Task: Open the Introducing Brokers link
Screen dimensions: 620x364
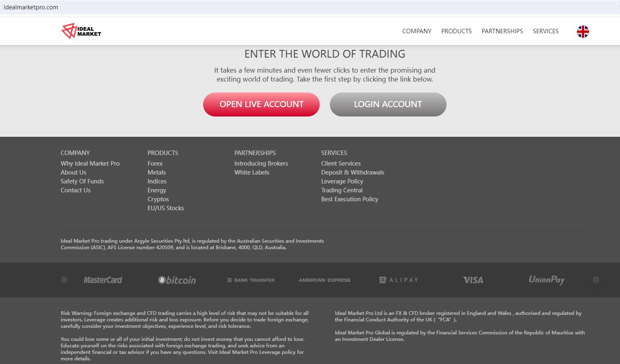Action: pos(261,164)
